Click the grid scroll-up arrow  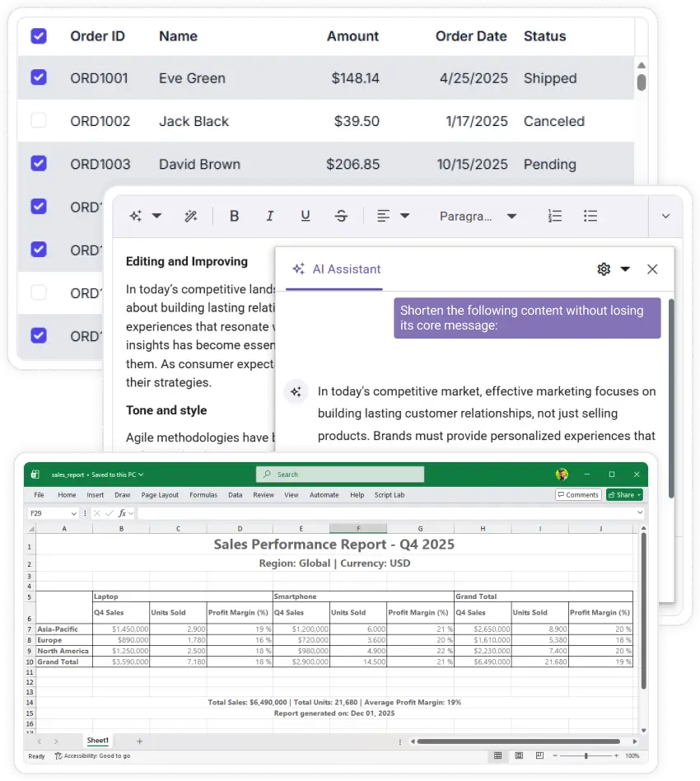coord(642,65)
